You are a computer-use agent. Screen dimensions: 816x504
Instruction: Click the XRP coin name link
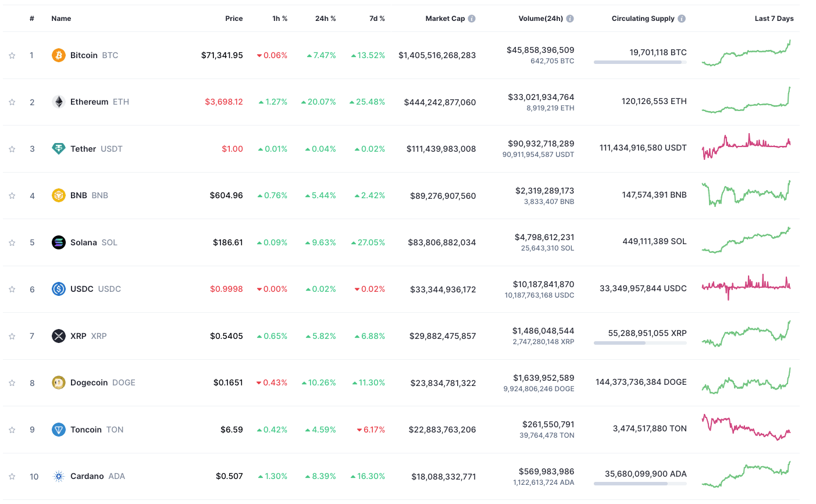79,336
